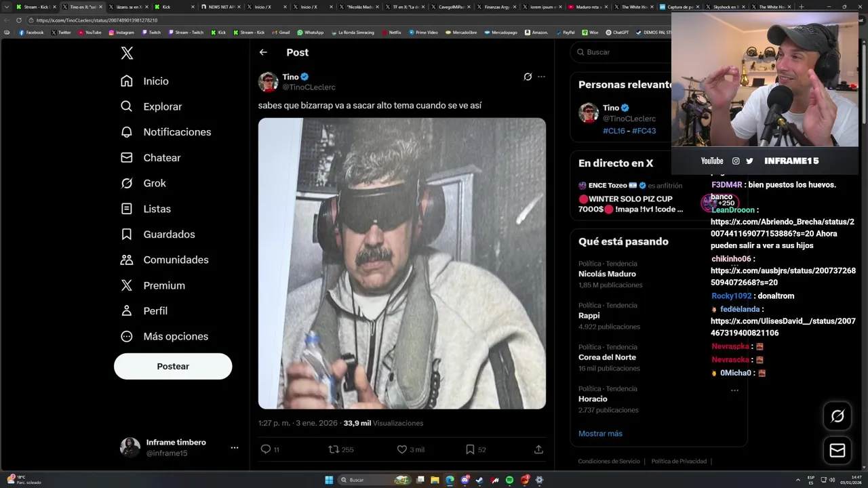Bookmark the post with 52 saves
The image size is (868, 488).
click(476, 449)
